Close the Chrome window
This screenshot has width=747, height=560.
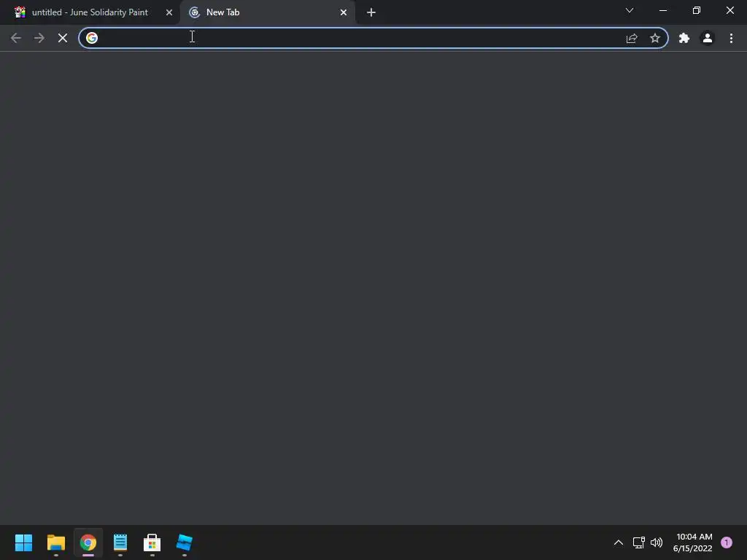729,10
